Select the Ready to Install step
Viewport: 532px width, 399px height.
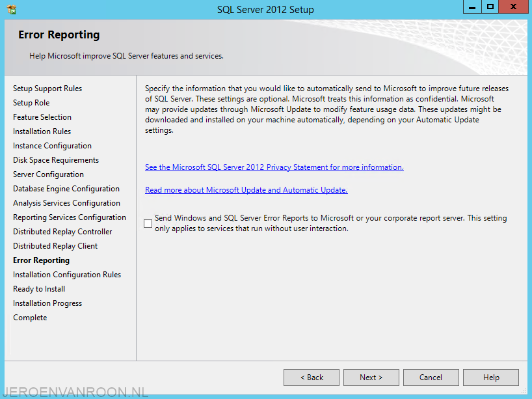(39, 289)
